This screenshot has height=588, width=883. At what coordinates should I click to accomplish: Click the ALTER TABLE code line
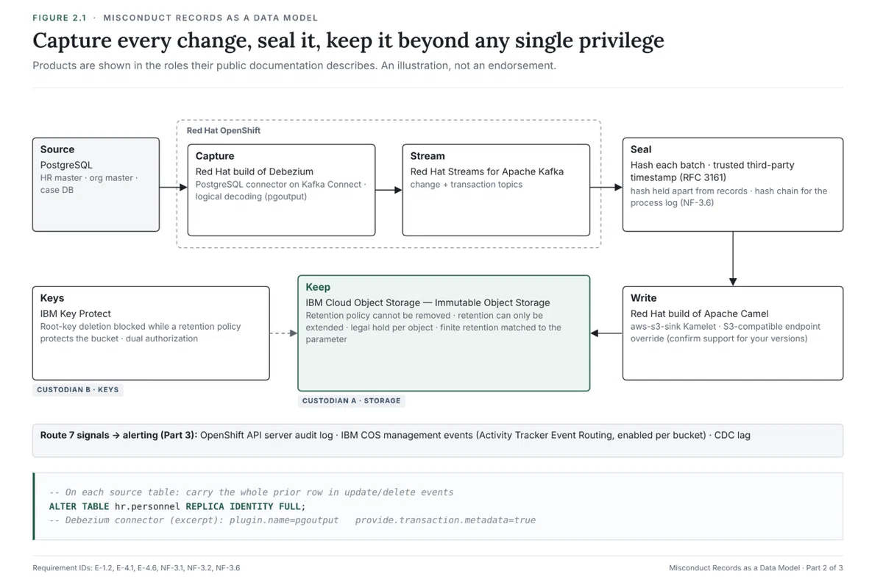pos(177,506)
